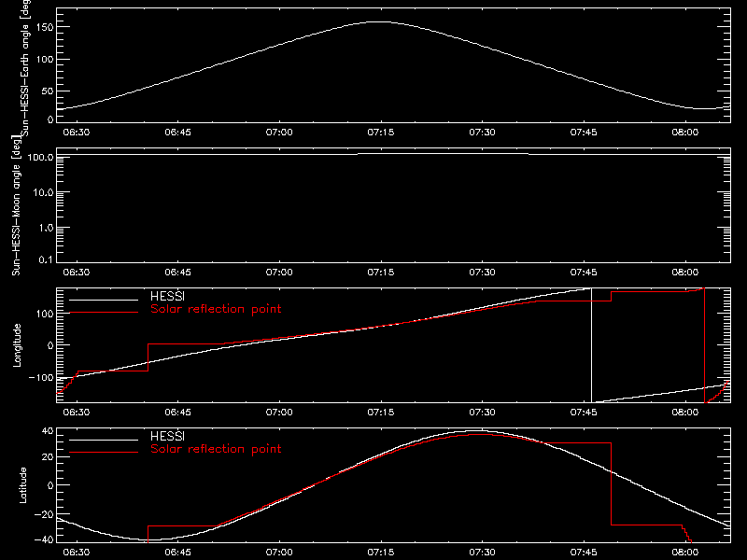Image resolution: width=747 pixels, height=560 pixels.
Task: Click the 06:45 time label under Longitude plot
Action: [x=177, y=412]
